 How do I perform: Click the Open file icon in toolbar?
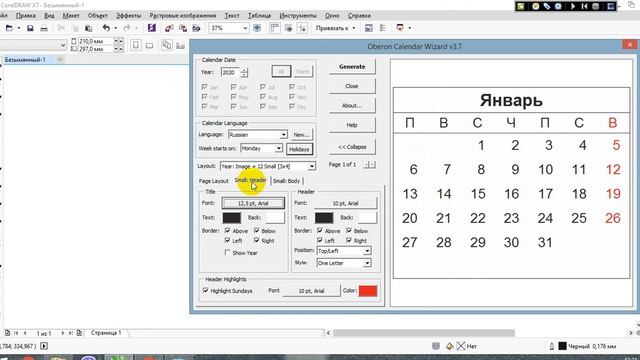[9, 28]
